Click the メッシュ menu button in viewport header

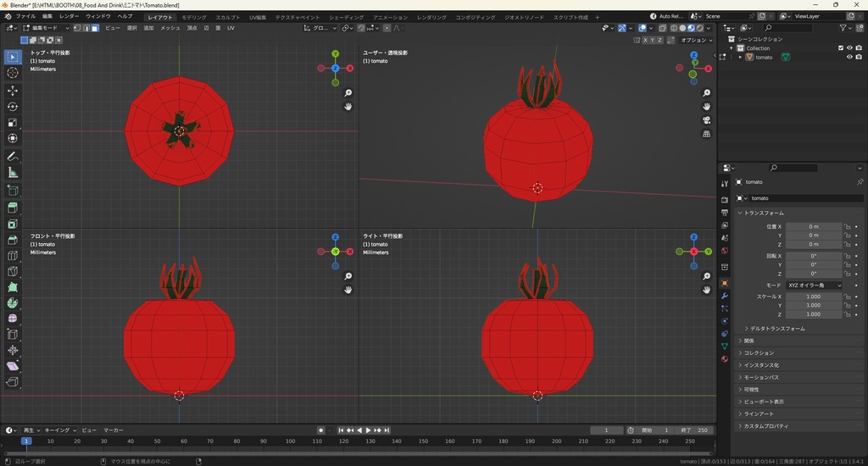tap(170, 28)
